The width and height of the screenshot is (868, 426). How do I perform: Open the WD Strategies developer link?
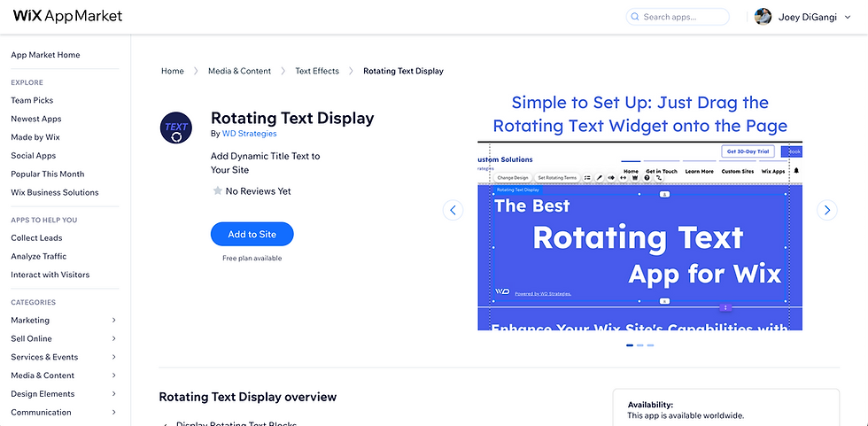[249, 134]
